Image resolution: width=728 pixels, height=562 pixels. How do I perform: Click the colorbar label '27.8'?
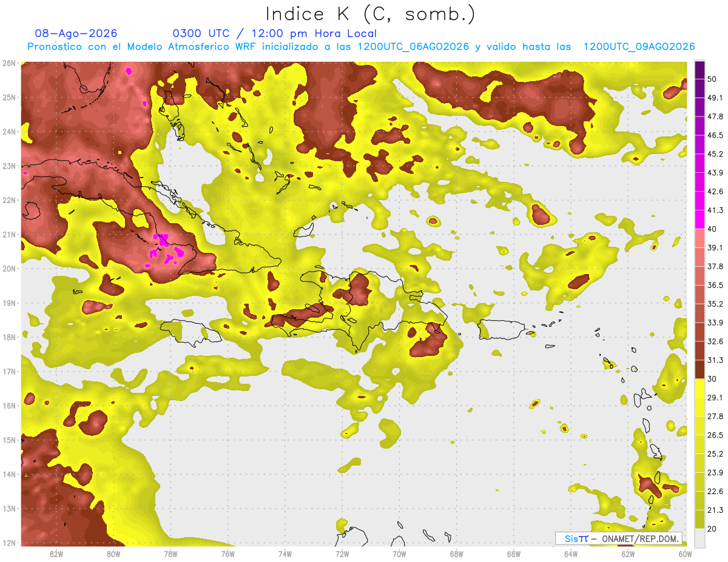click(715, 416)
